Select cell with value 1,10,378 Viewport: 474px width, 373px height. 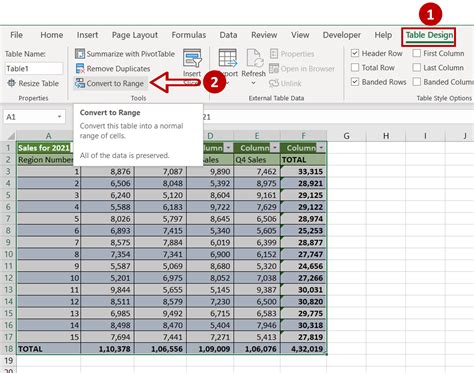pyautogui.click(x=107, y=349)
